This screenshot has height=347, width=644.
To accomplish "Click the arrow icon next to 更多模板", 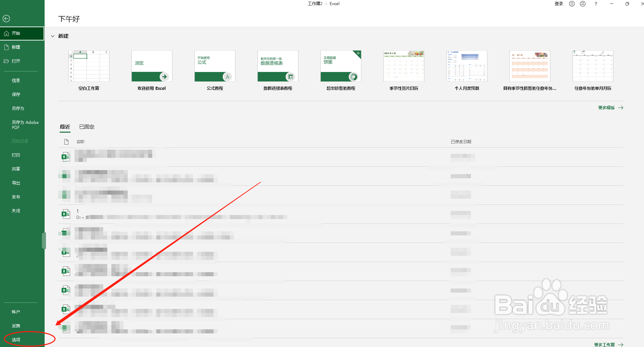I will coord(621,108).
